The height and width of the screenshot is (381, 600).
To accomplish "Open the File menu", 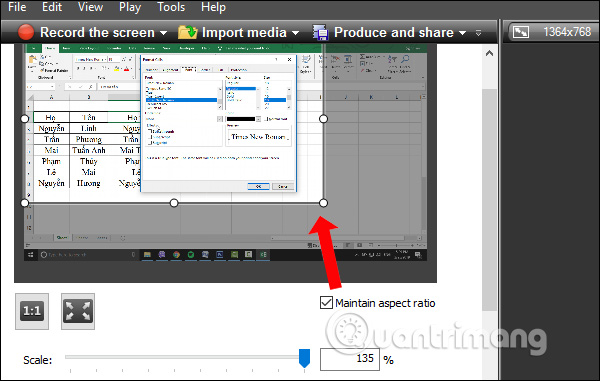I will pyautogui.click(x=17, y=7).
